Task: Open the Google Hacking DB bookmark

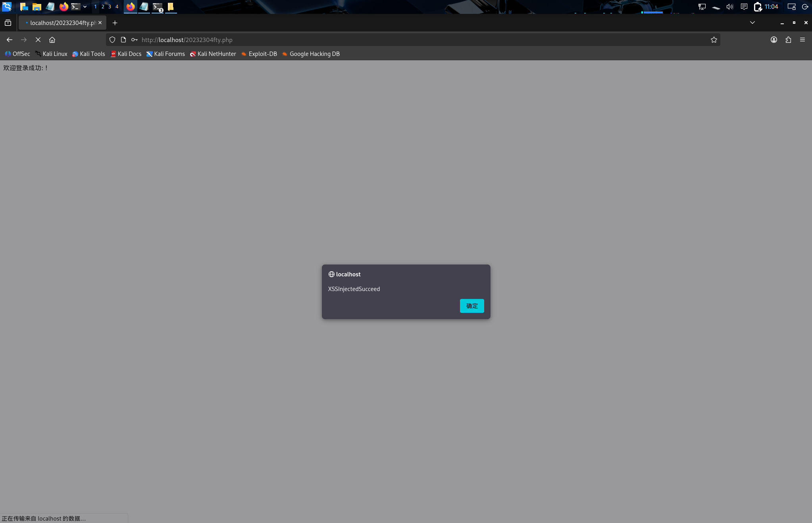Action: pos(311,54)
